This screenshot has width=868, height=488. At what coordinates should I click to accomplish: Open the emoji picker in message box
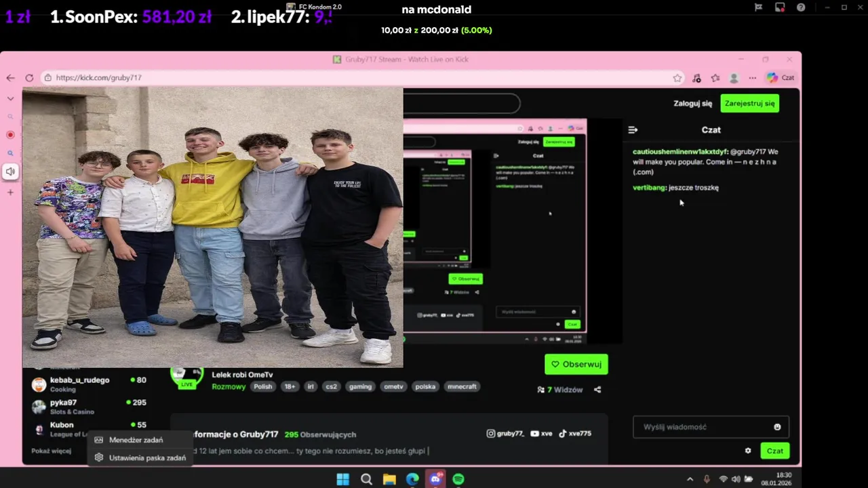[x=777, y=427]
